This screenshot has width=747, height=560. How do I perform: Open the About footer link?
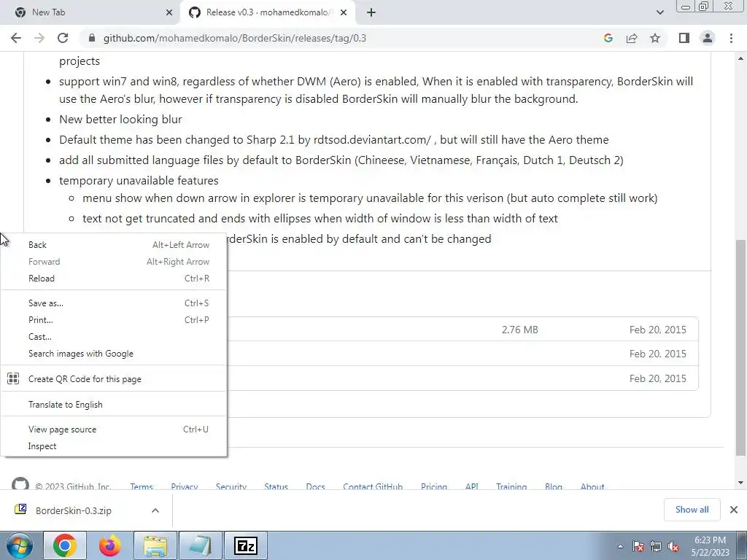(592, 486)
